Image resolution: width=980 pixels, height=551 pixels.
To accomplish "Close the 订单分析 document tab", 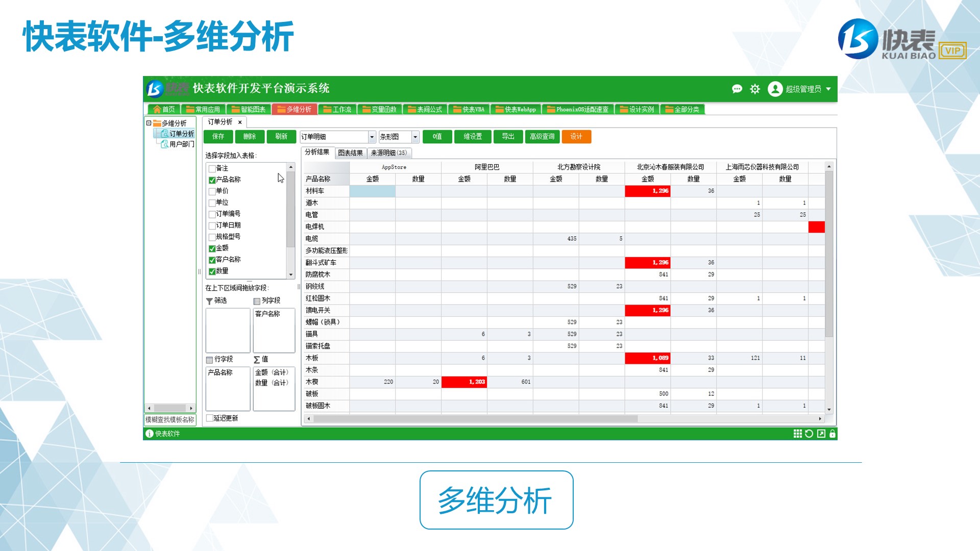I will click(240, 122).
